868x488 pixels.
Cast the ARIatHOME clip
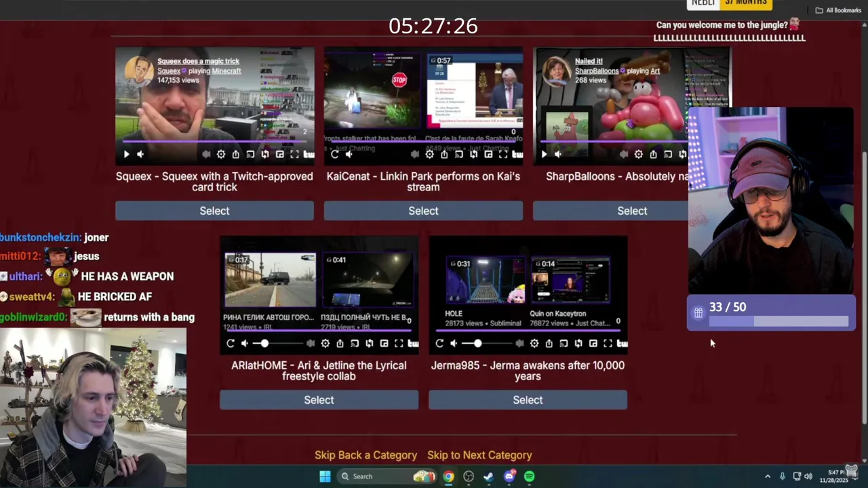[355, 344]
